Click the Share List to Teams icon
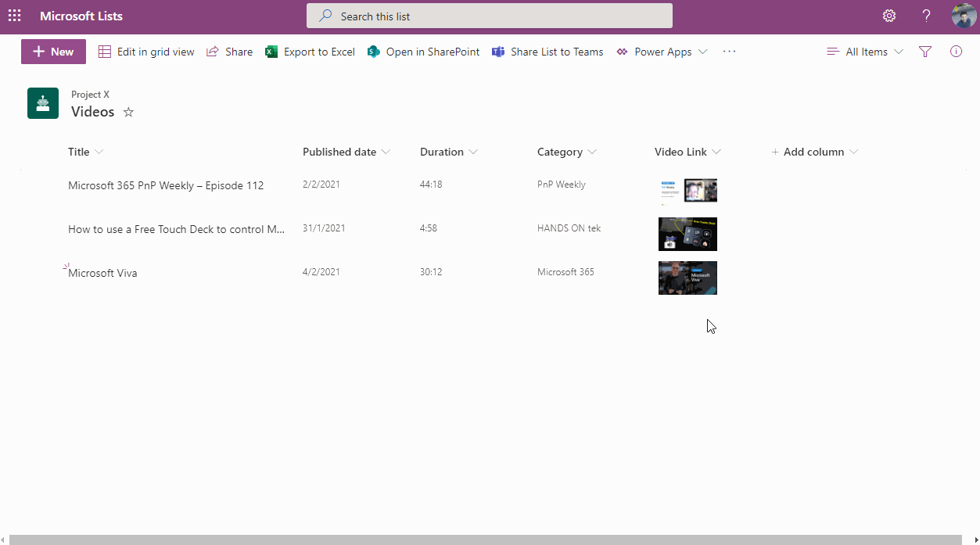This screenshot has height=545, width=980. 498,52
